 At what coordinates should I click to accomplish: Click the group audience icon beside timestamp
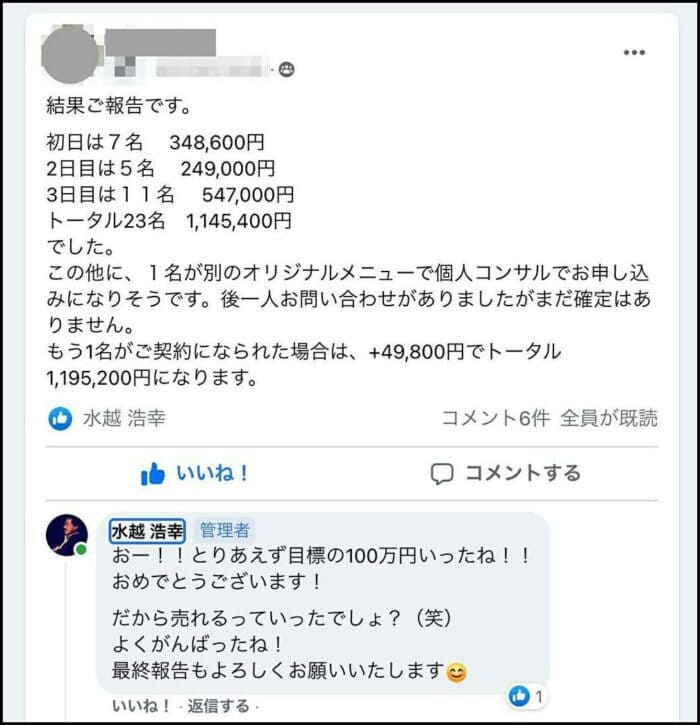coord(287,70)
